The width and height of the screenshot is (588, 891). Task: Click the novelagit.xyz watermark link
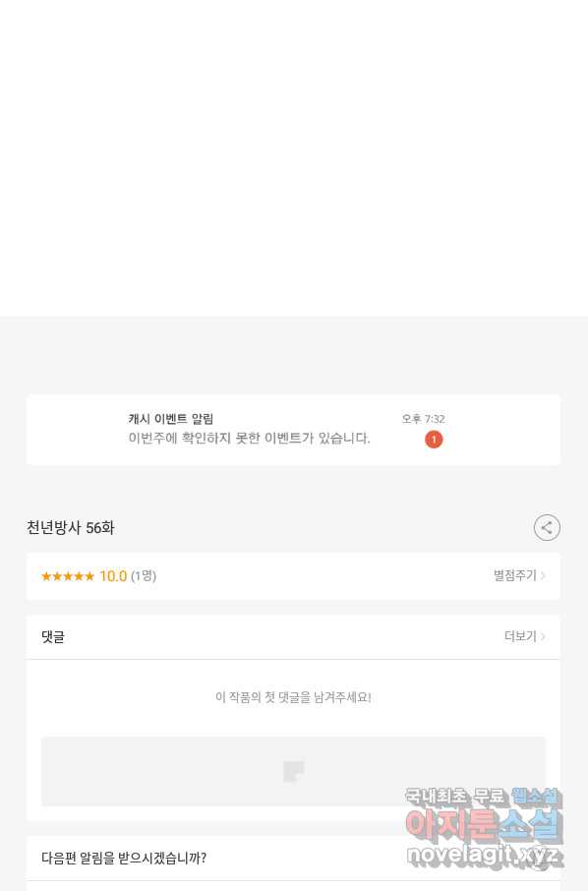484,856
